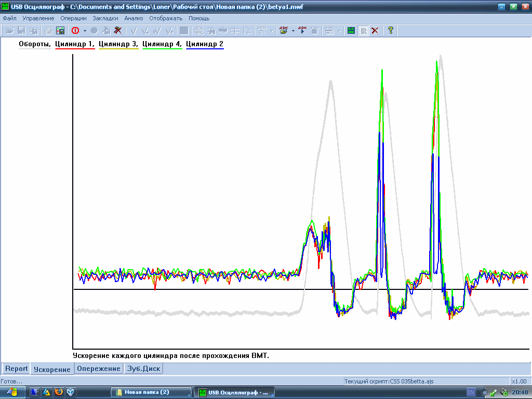Image resolution: width=532 pixels, height=399 pixels.
Task: Click the waveform image export icon
Action: coord(60,31)
